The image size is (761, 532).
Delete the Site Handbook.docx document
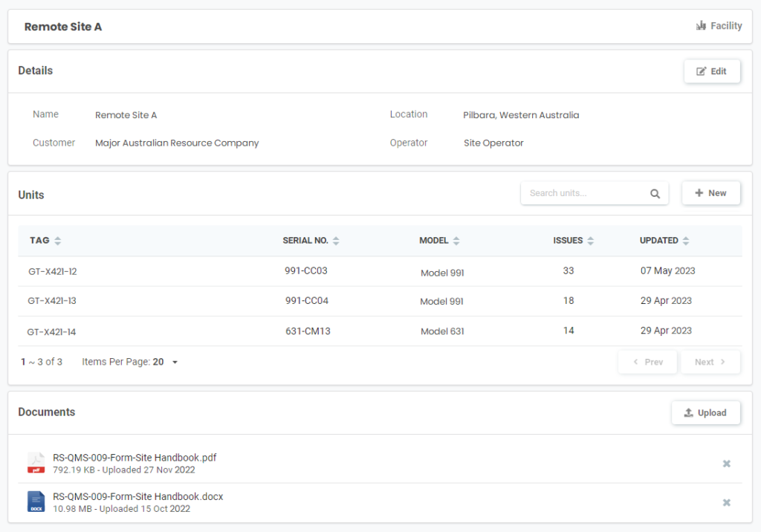coord(726,502)
